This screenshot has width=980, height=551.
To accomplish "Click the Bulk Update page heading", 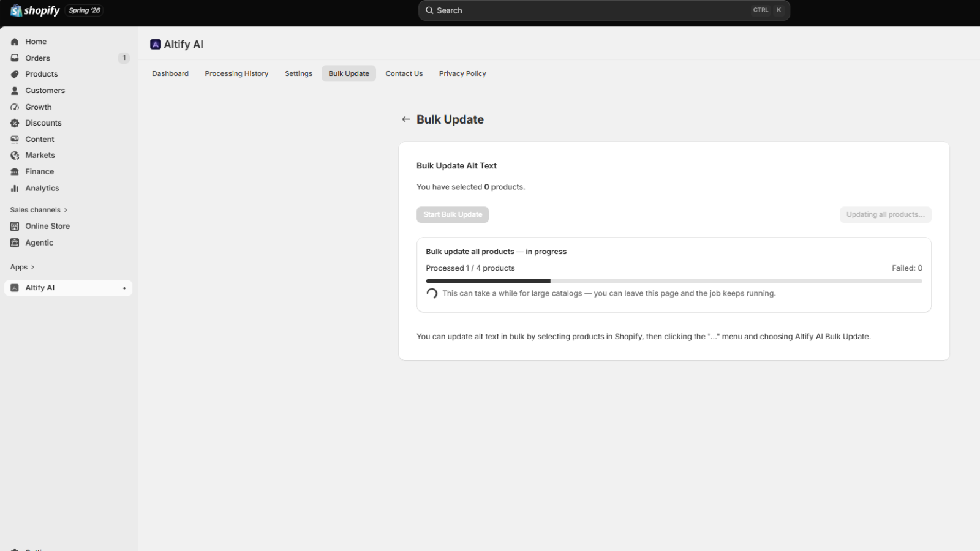I will coord(450,119).
